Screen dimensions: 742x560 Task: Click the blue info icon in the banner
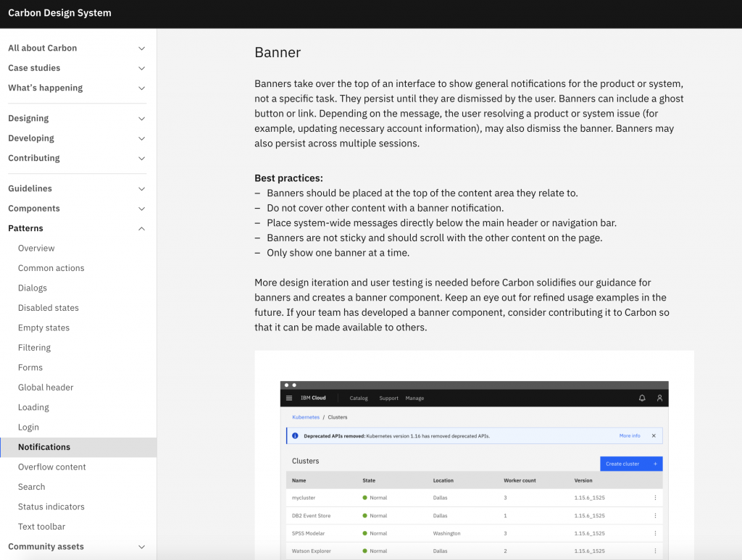(295, 435)
